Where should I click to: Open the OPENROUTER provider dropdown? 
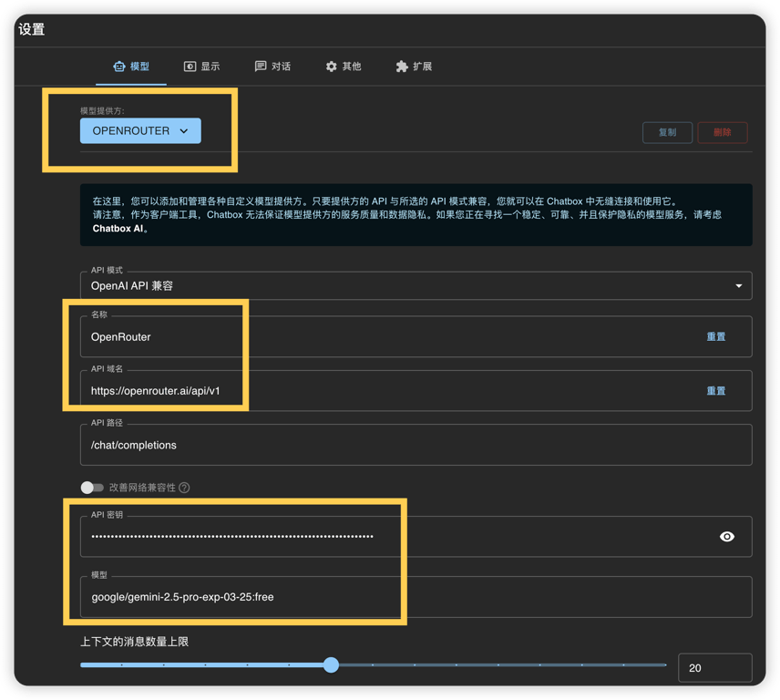click(x=140, y=131)
